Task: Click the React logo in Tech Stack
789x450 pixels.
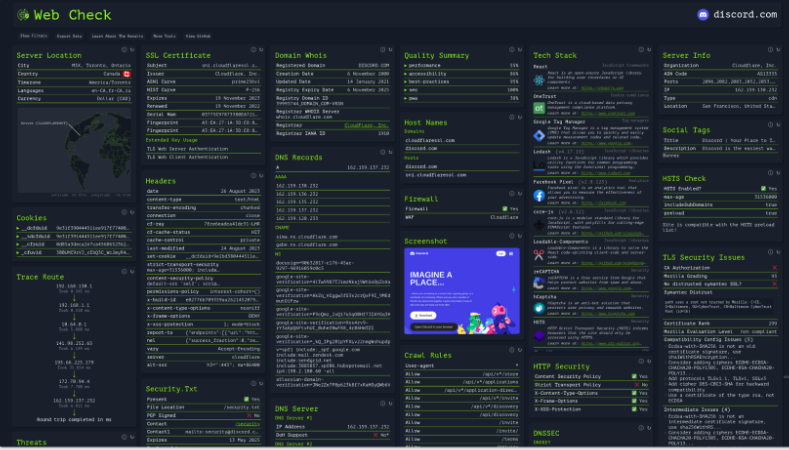Action: [x=539, y=80]
